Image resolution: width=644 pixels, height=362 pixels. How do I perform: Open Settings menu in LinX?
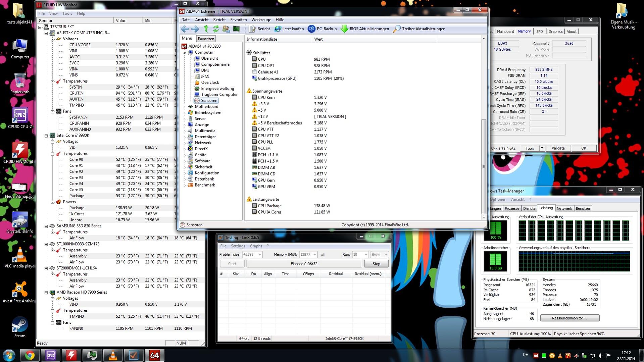click(238, 246)
